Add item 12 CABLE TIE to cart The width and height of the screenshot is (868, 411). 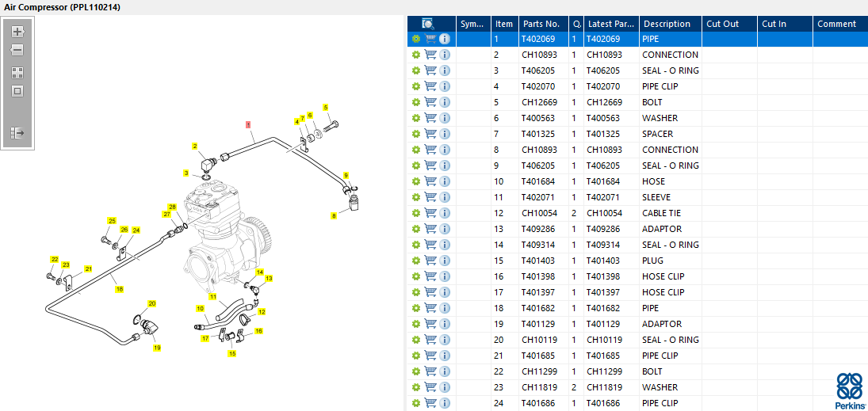point(430,213)
